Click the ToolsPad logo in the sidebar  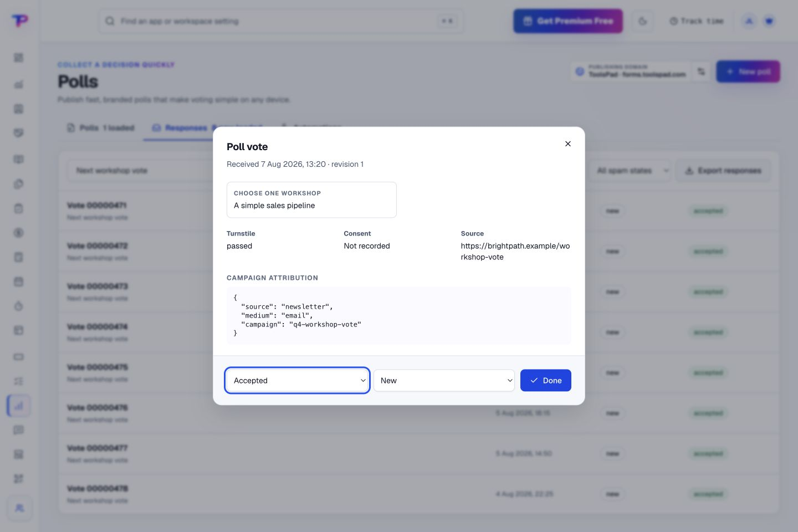pos(19,21)
